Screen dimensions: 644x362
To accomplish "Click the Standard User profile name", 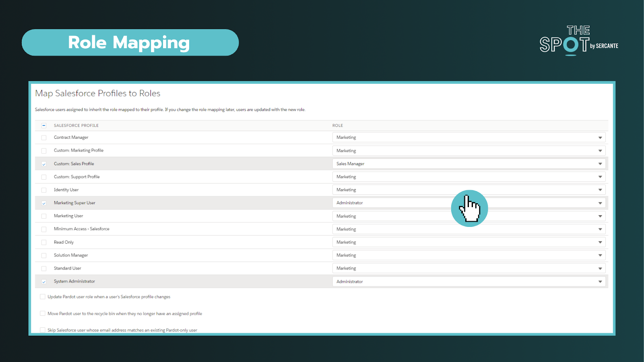I will click(67, 268).
